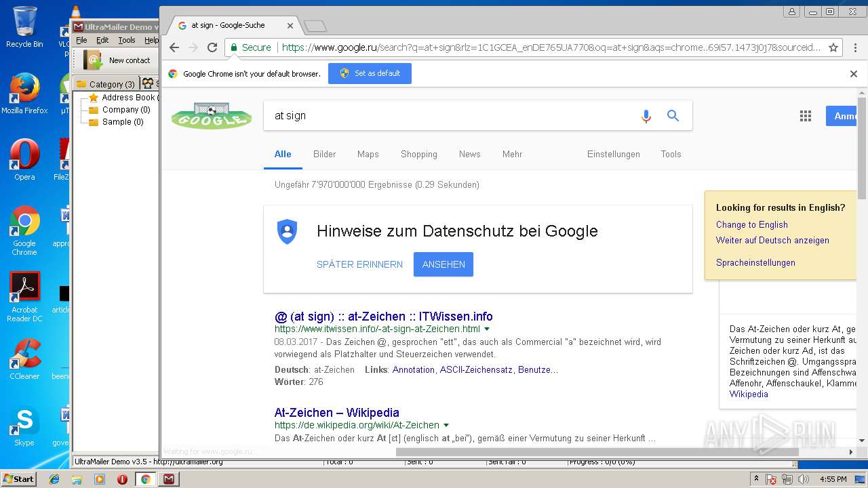
Task: Click the Google doodle logo
Action: coord(212,116)
